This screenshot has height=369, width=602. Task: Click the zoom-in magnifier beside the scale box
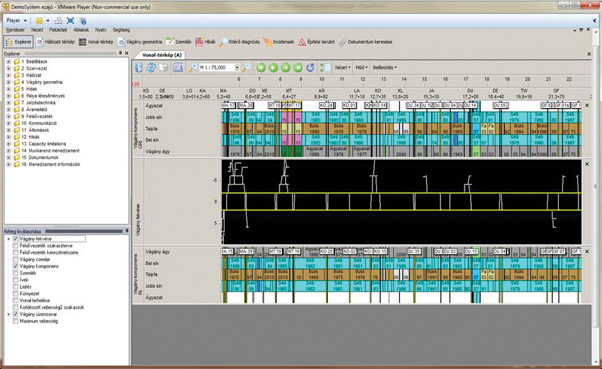click(192, 68)
